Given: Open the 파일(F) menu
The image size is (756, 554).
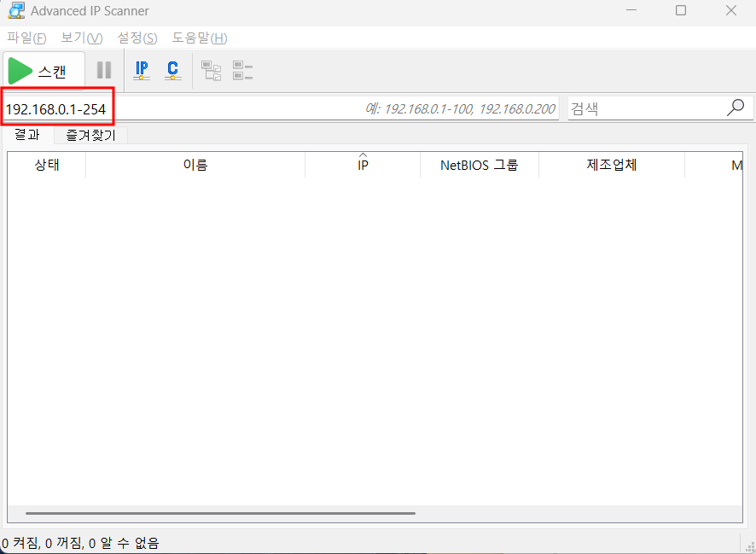Looking at the screenshot, I should (x=26, y=38).
